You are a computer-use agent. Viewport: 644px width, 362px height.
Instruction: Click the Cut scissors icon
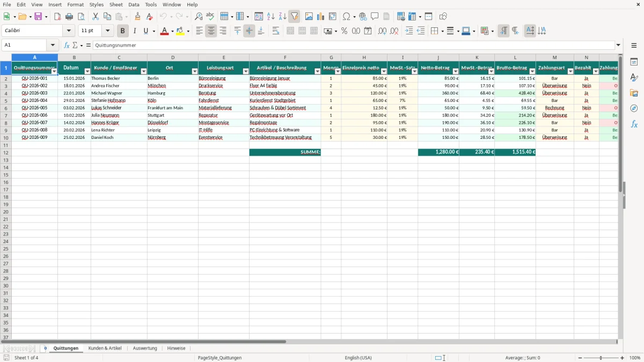point(96,17)
